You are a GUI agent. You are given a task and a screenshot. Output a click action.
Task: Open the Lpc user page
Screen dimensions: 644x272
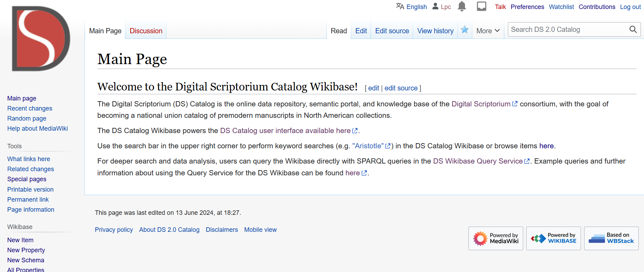(x=446, y=7)
